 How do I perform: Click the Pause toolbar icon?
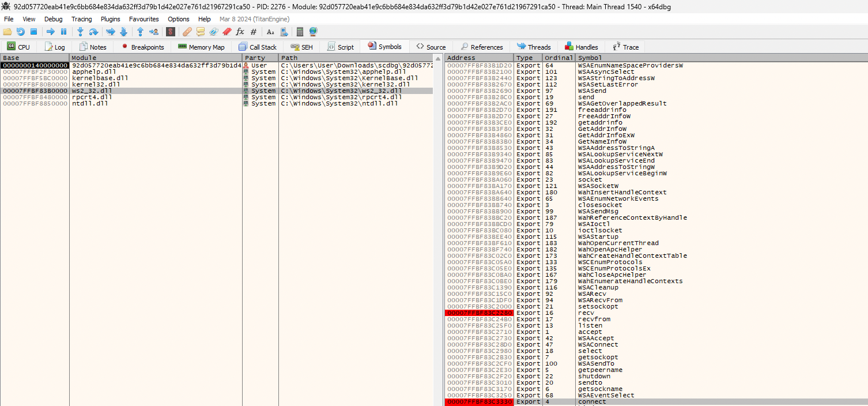[63, 32]
